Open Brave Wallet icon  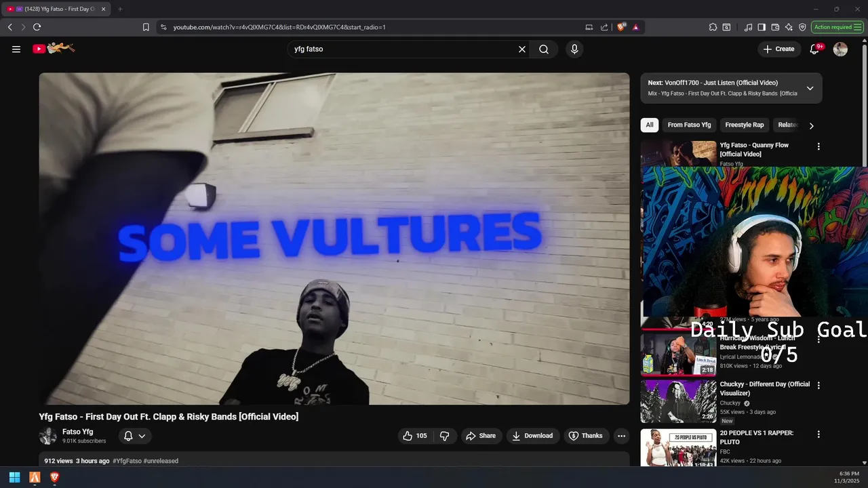[x=775, y=27]
